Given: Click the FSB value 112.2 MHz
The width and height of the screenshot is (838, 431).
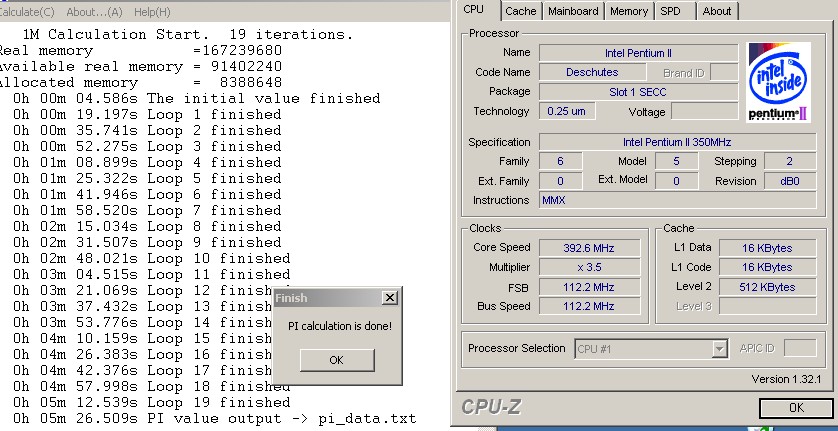Looking at the screenshot, I should (x=589, y=287).
